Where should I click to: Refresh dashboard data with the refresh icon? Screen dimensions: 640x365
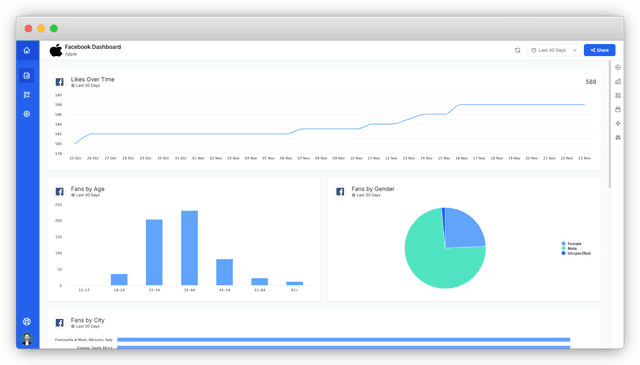coord(518,50)
